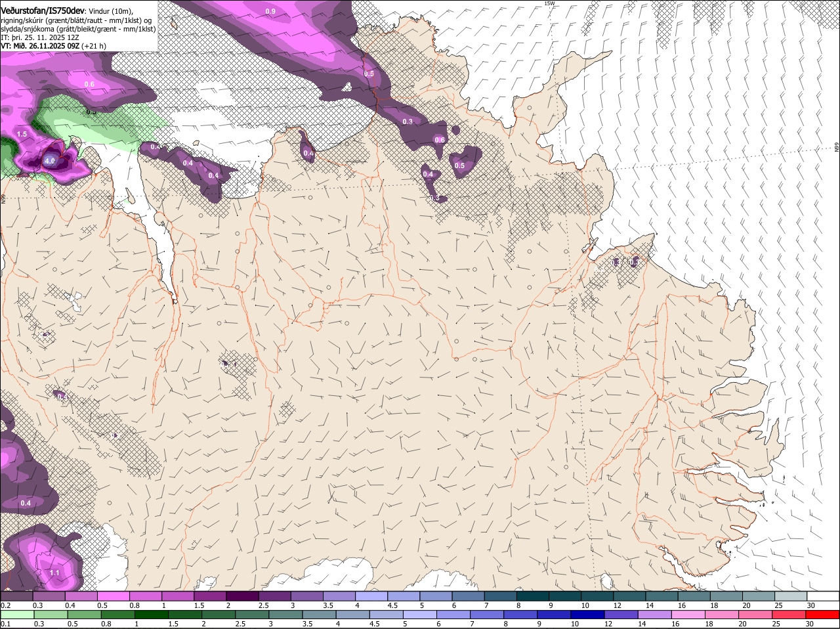Pick the first 0.2–0.3 swatch in the upper legend
Screen dimensions: 840x629
tap(16, 596)
